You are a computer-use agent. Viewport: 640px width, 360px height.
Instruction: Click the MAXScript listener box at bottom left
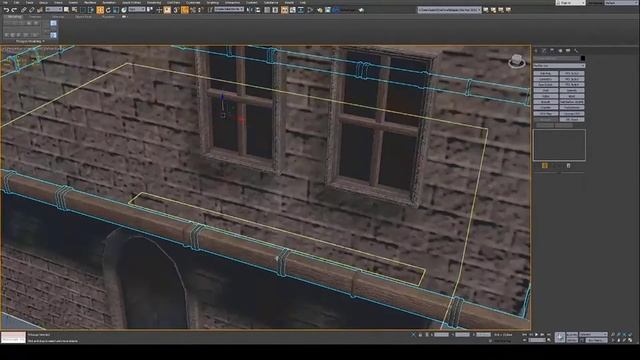[13, 338]
